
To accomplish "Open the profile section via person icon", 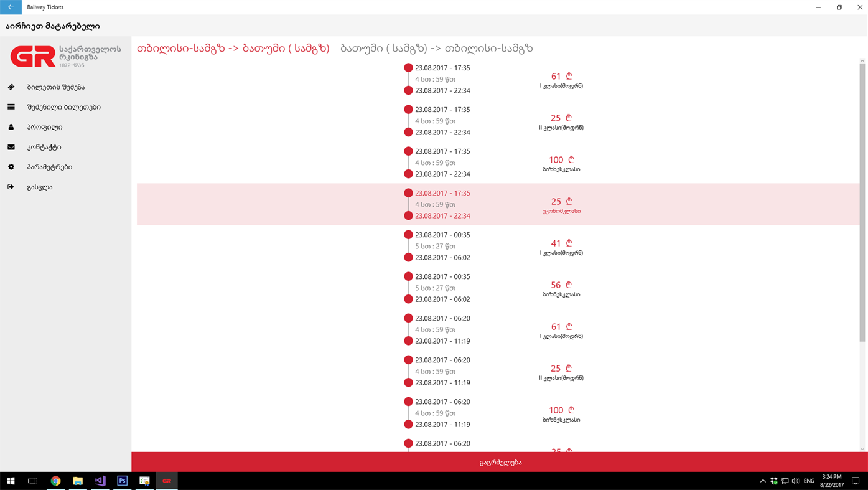I will click(45, 126).
